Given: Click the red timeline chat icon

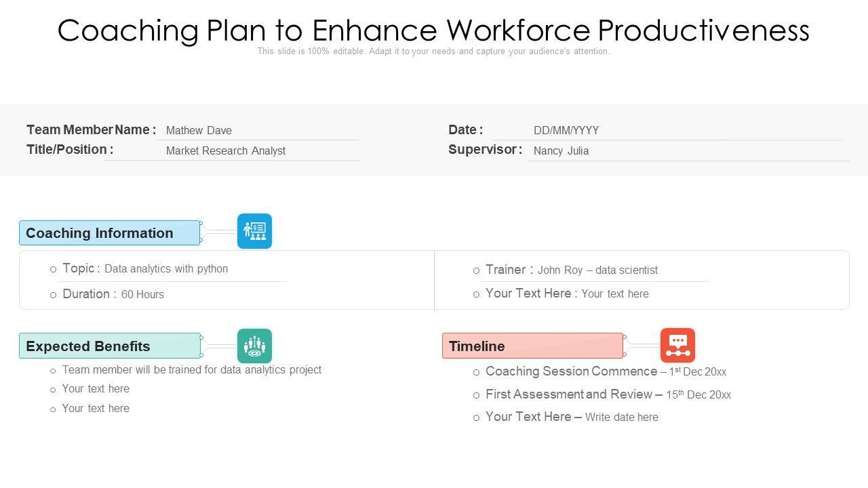Looking at the screenshot, I should [x=677, y=345].
